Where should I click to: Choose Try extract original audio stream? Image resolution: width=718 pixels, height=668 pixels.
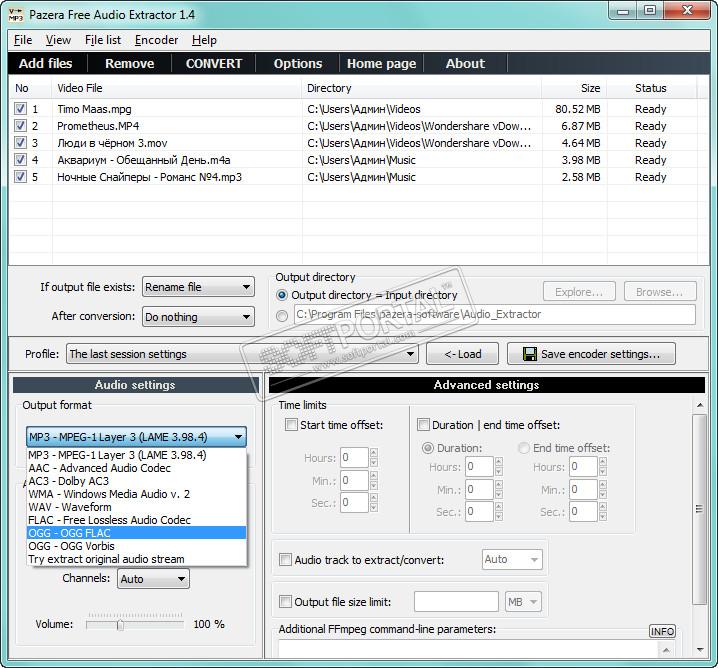137,559
